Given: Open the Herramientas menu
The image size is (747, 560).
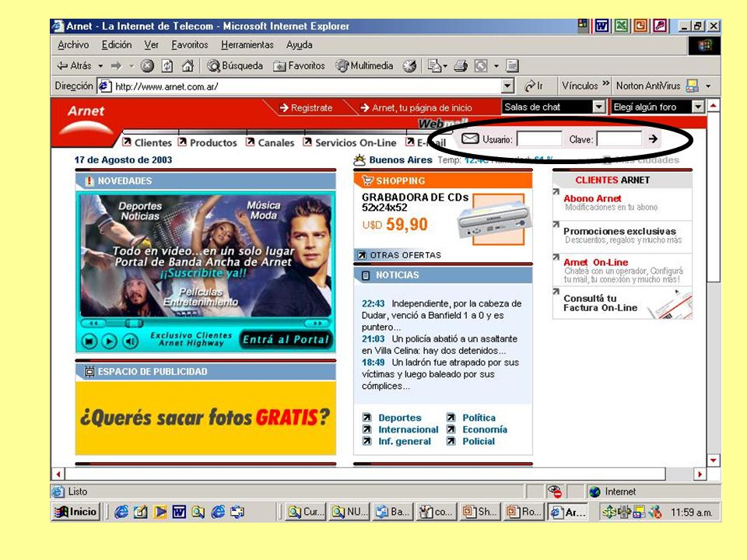Looking at the screenshot, I should 247,45.
